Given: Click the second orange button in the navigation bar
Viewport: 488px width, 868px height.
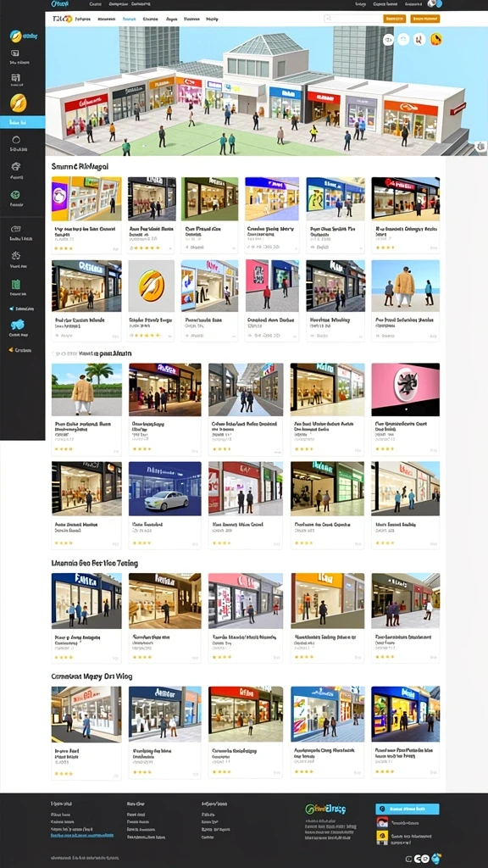Looking at the screenshot, I should (425, 19).
